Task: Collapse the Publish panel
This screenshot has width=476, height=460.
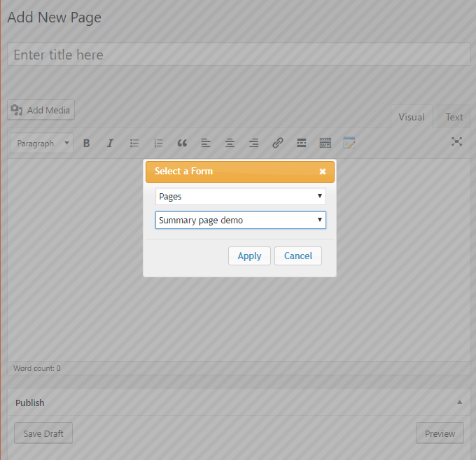Action: point(460,403)
